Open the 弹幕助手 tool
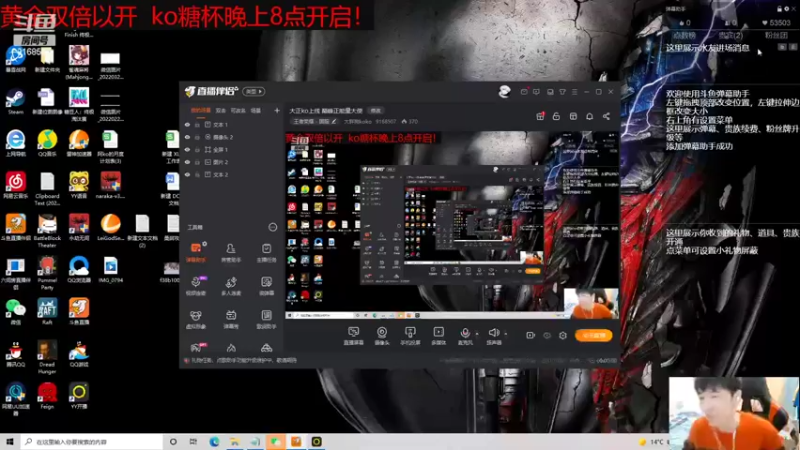 [x=196, y=253]
